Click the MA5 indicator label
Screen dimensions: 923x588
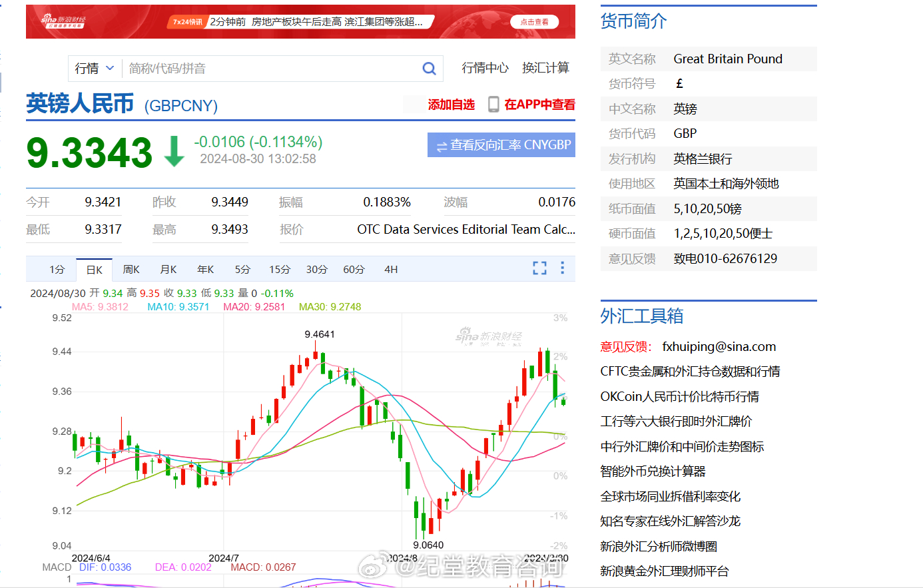(100, 307)
